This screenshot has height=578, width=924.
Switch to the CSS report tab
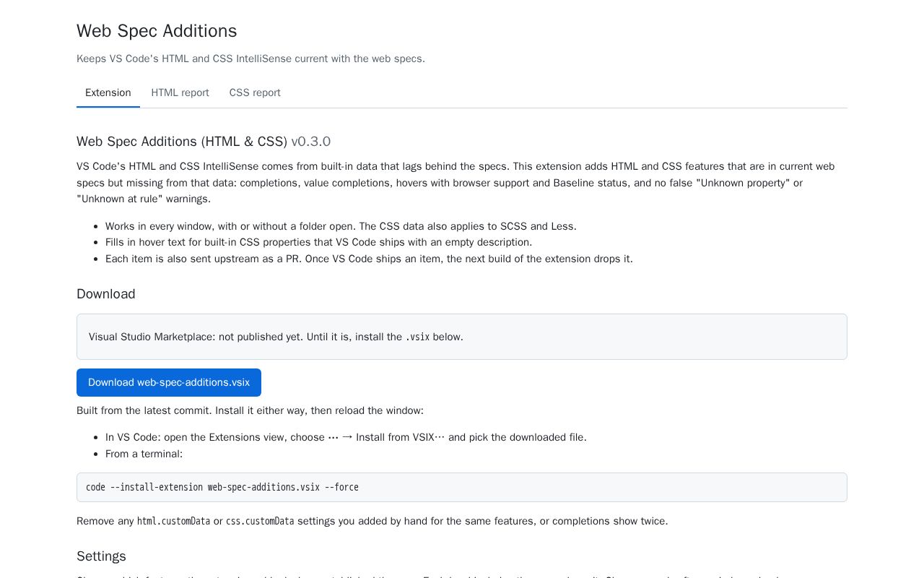point(255,92)
